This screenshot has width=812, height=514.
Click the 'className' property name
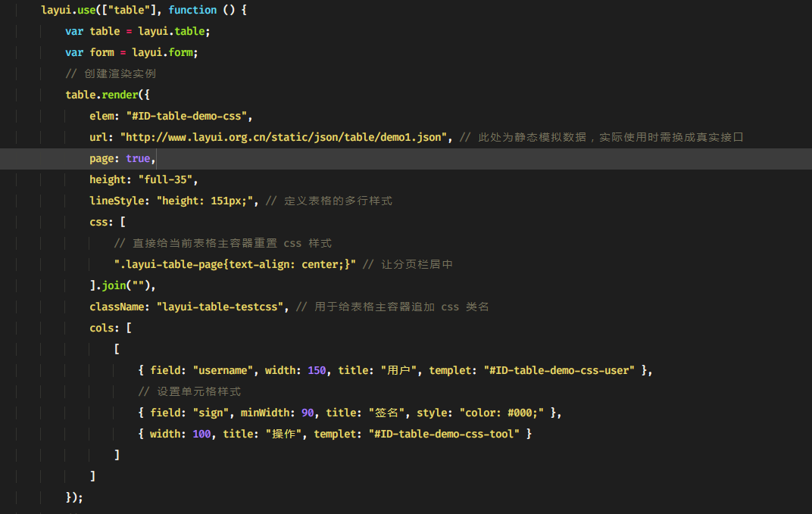(117, 307)
